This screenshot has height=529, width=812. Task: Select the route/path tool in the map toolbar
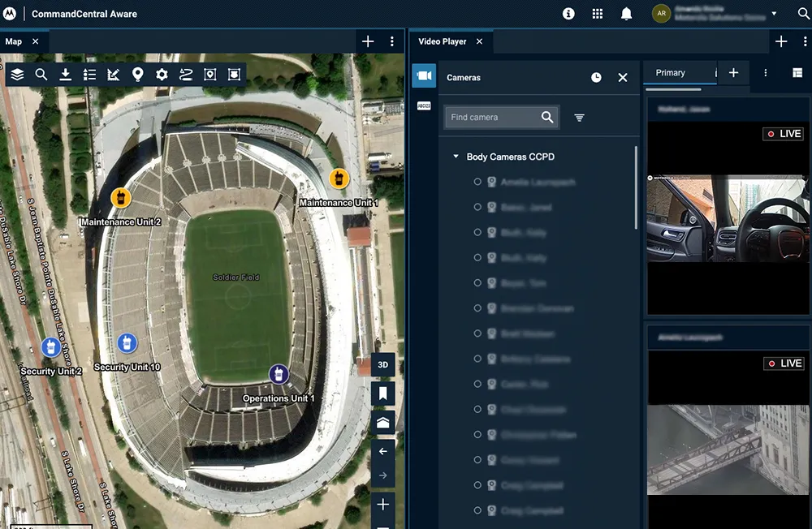pos(184,74)
